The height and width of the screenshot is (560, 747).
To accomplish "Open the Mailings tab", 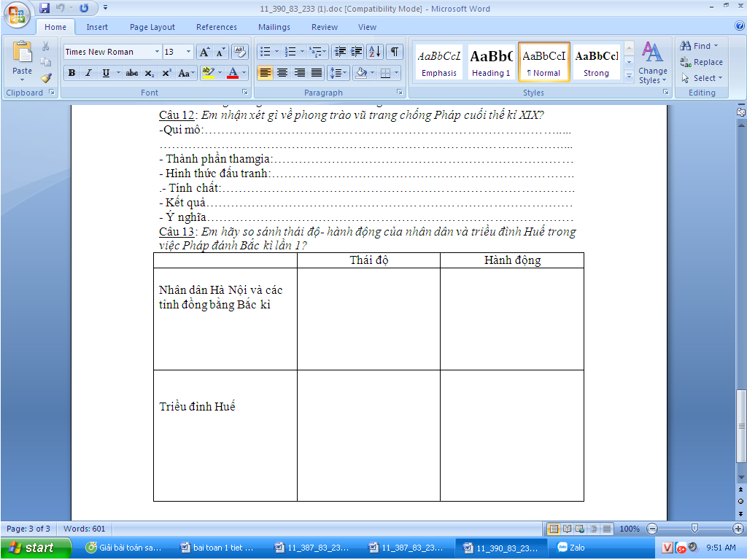I will click(274, 27).
